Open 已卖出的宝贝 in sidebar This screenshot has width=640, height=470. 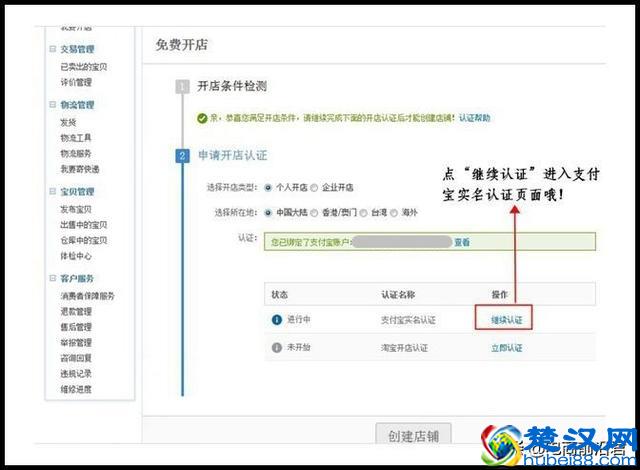(x=84, y=67)
